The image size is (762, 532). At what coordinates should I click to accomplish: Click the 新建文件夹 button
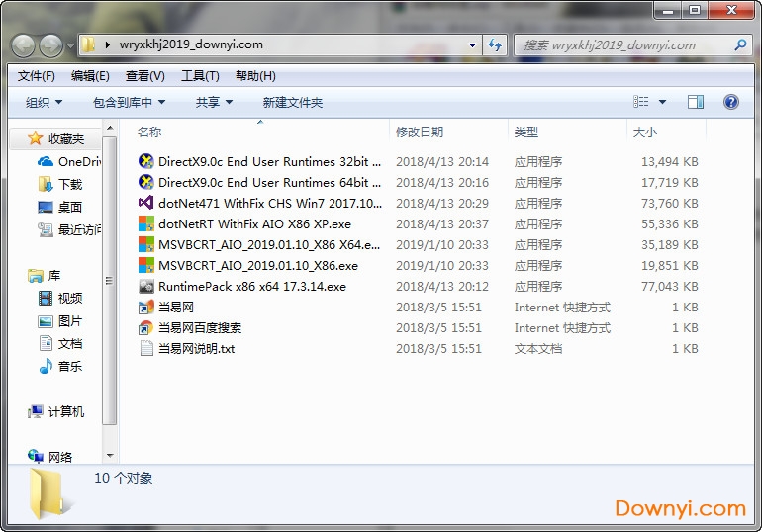click(x=292, y=102)
